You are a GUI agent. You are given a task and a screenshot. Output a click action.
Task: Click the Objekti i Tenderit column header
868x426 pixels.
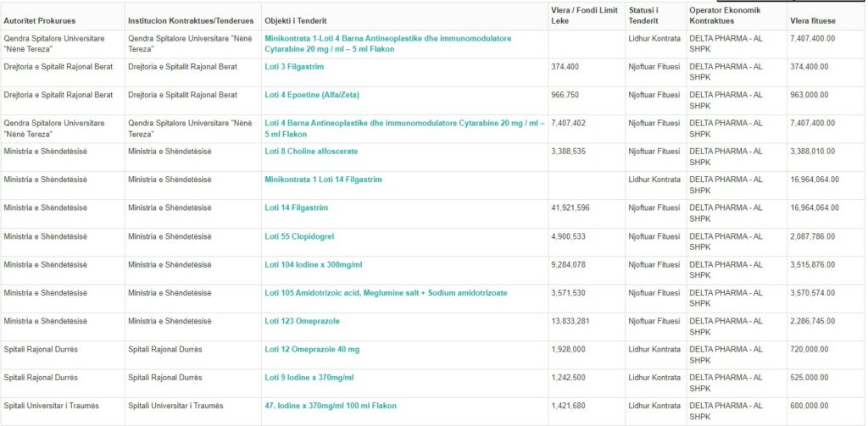(x=295, y=19)
